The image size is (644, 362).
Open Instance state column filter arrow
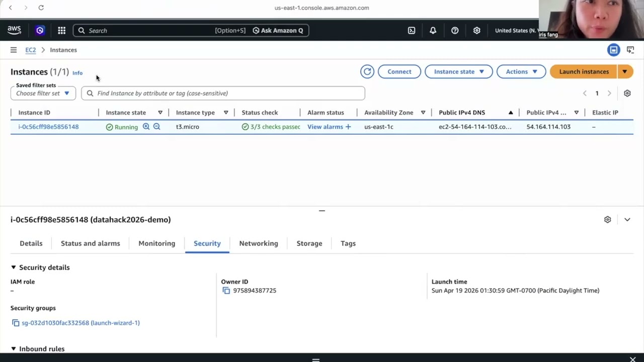point(160,113)
